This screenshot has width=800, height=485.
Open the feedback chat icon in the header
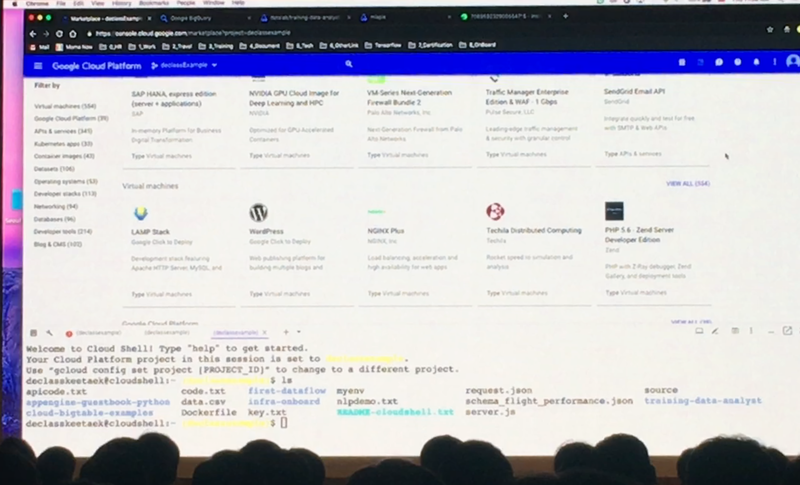pyautogui.click(x=719, y=62)
